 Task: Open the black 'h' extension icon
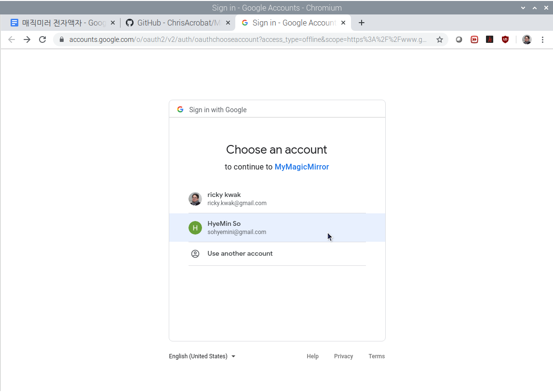(489, 39)
